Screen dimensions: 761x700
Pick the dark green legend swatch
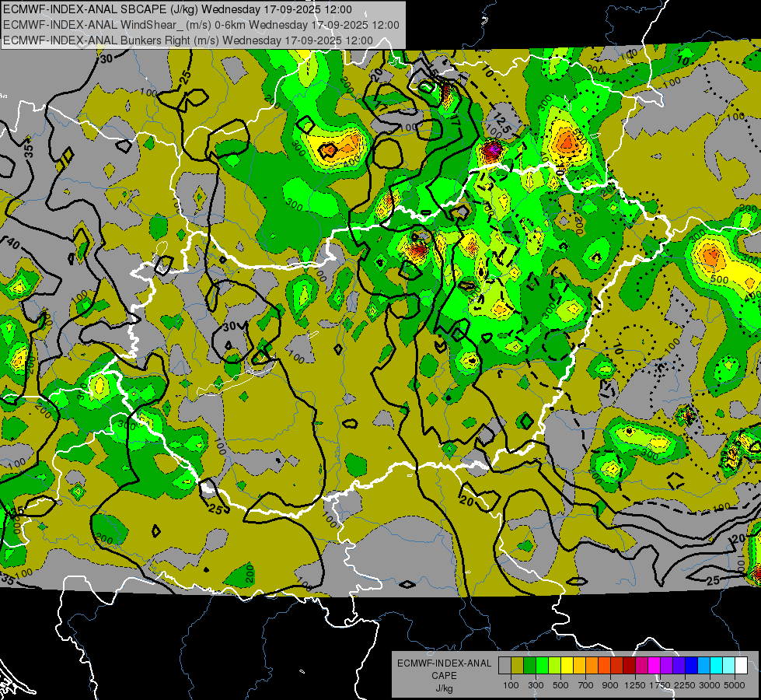tap(529, 666)
